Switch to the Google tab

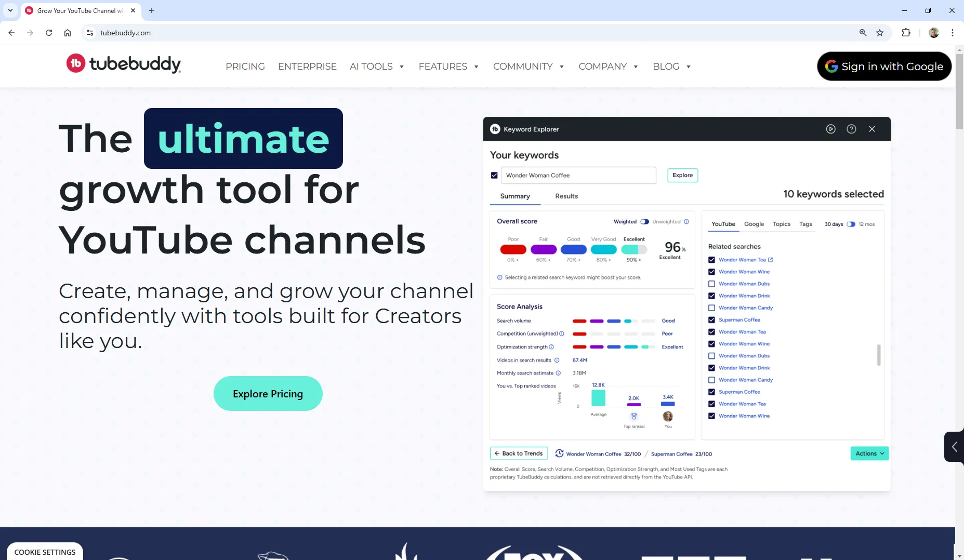click(754, 224)
